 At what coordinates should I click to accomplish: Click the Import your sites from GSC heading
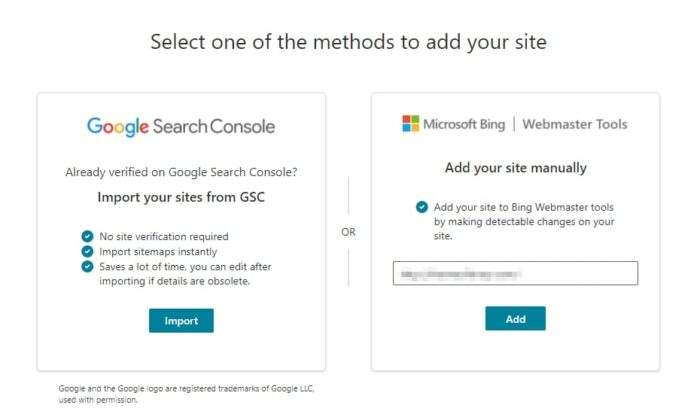point(181,197)
